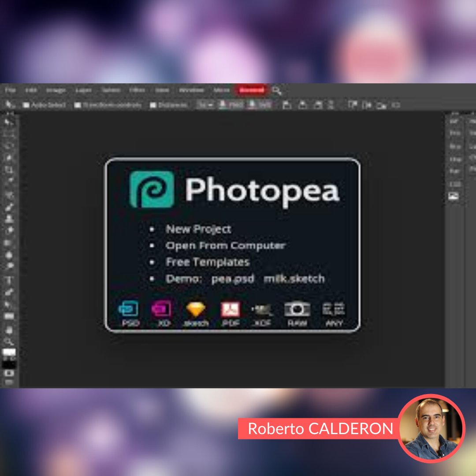The width and height of the screenshot is (476, 476).
Task: Select the Rectangle Select tool
Action: click(9, 134)
